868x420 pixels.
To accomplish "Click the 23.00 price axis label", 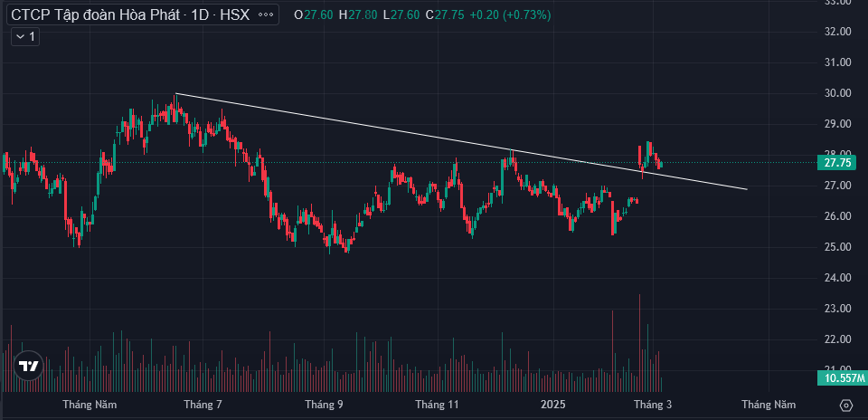I will click(837, 308).
